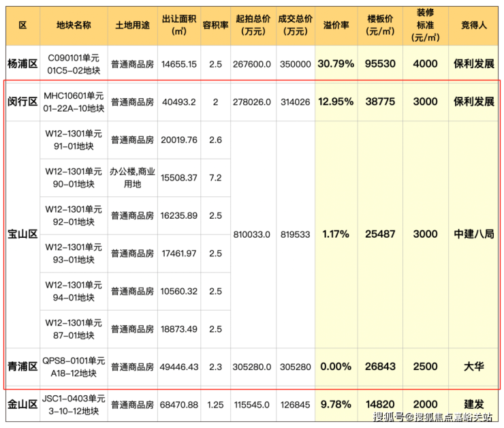Click the 竞得人 column header
Screen dimensions: 504x428
click(x=473, y=25)
